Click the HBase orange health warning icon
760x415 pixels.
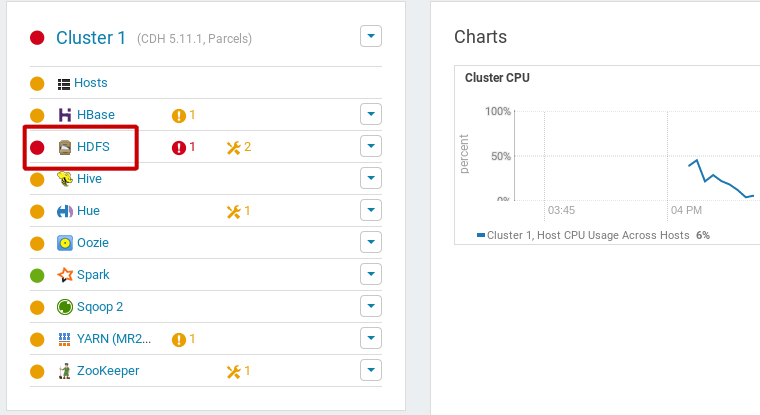click(179, 115)
